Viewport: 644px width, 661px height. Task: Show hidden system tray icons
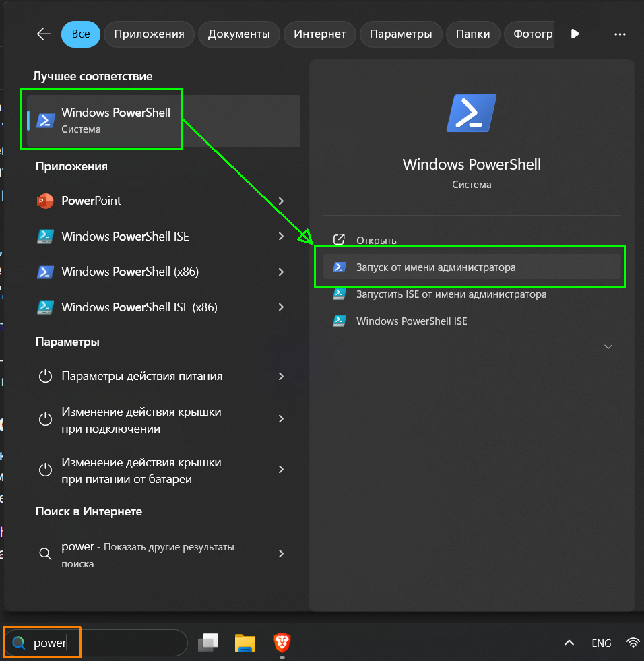tap(569, 643)
